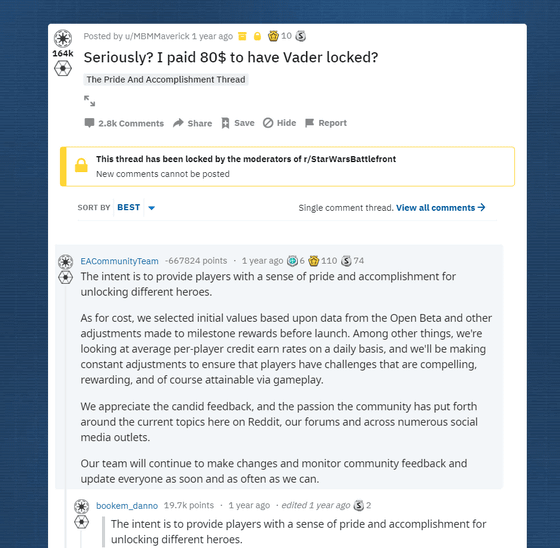Image resolution: width=560 pixels, height=548 pixels.
Task: Click the expand post arrows icon
Action: [x=89, y=101]
